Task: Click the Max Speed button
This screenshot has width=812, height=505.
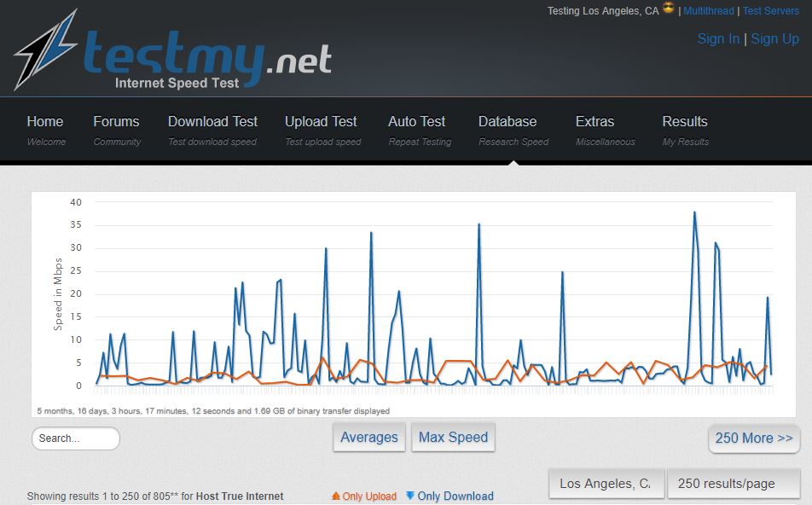Action: click(453, 437)
